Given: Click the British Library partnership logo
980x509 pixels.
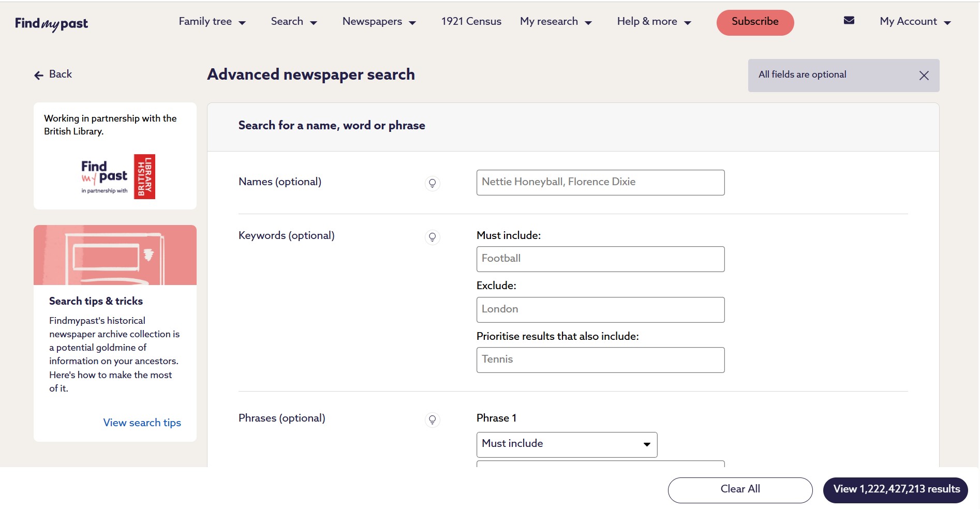Looking at the screenshot, I should click(x=118, y=176).
